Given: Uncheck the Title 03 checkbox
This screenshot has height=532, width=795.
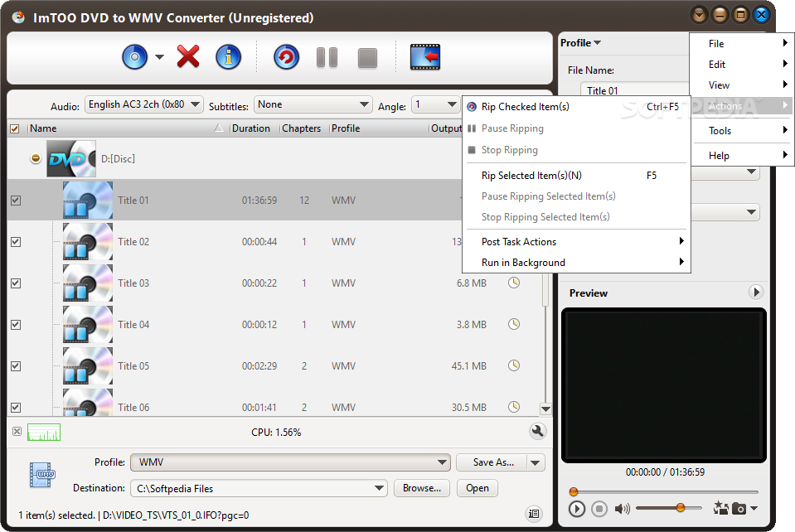Looking at the screenshot, I should 16,283.
